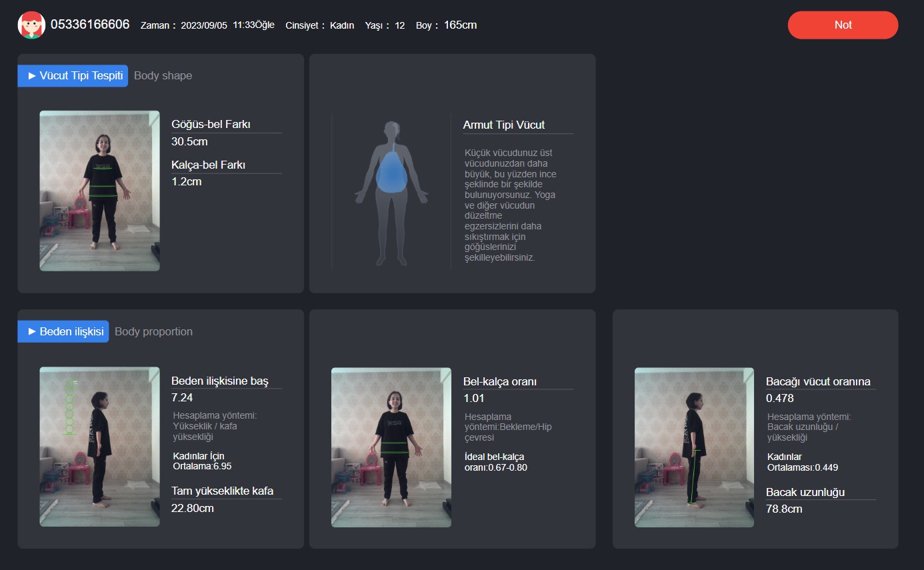
Task: Click the İdeal bel-kalça oranı:0.67-0.80 text
Action: point(495,462)
